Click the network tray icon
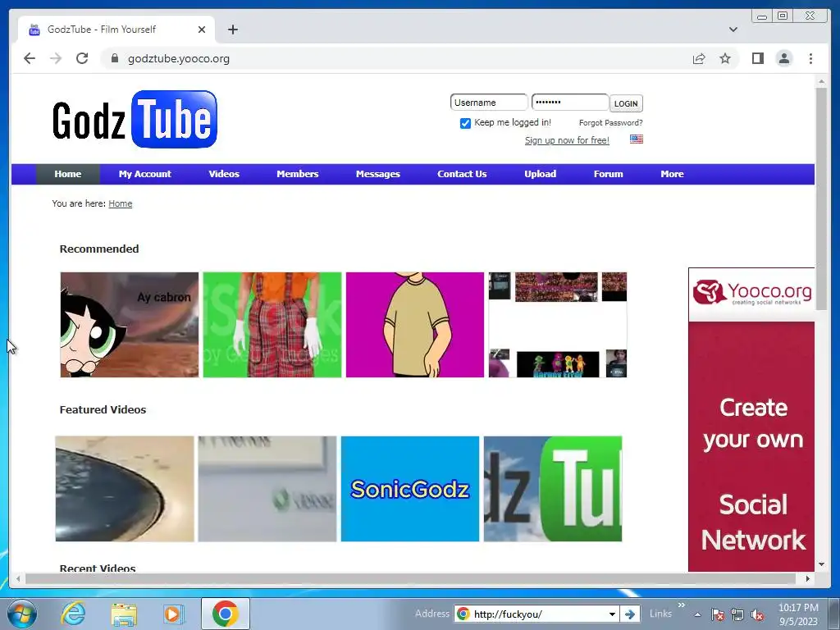840x630 pixels. click(x=737, y=614)
